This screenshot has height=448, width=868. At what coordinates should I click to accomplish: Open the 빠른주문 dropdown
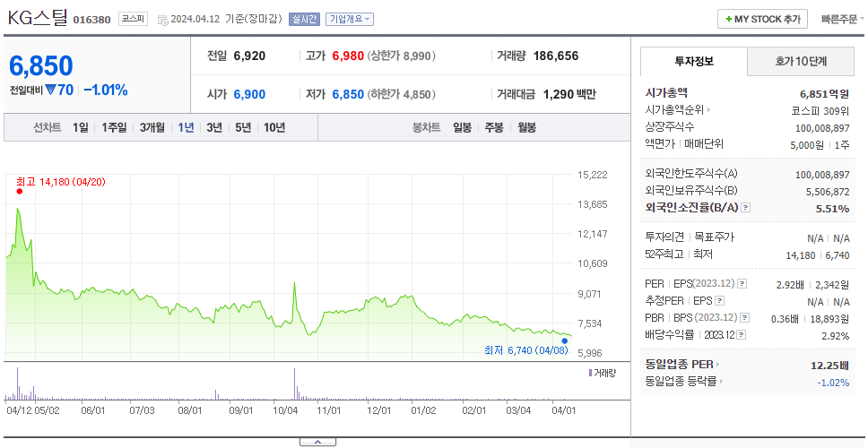point(843,19)
